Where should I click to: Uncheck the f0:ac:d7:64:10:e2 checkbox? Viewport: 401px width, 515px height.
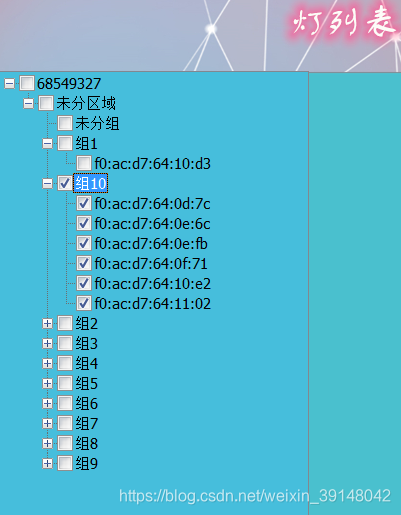tap(84, 283)
